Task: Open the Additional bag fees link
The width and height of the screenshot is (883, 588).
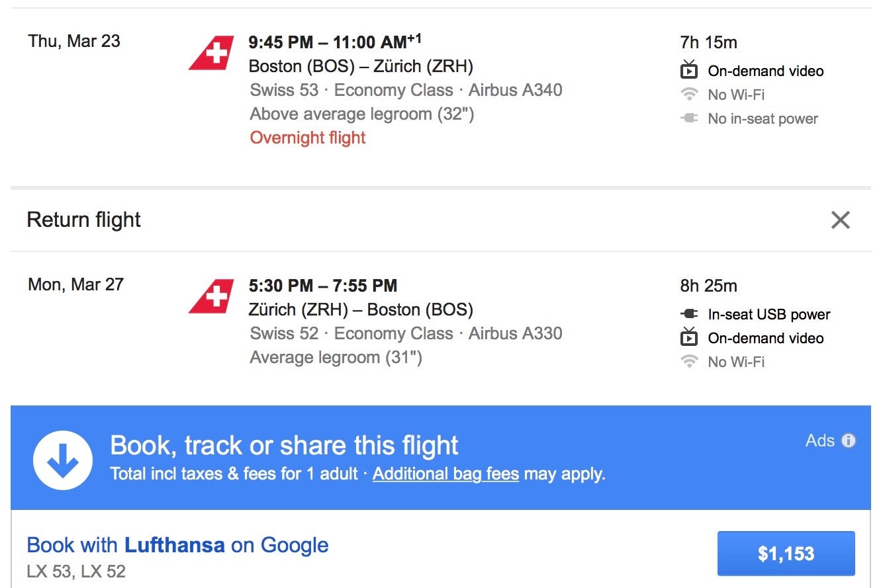Action: [445, 474]
